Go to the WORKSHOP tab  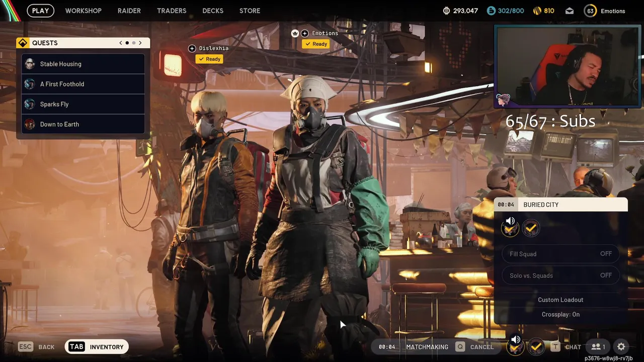click(x=84, y=11)
